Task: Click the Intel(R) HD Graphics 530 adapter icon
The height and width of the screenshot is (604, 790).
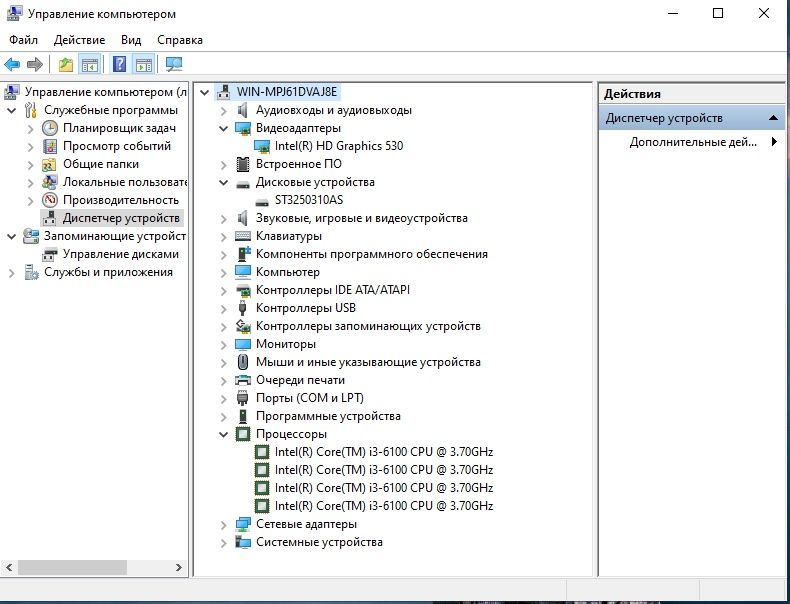Action: coord(261,146)
